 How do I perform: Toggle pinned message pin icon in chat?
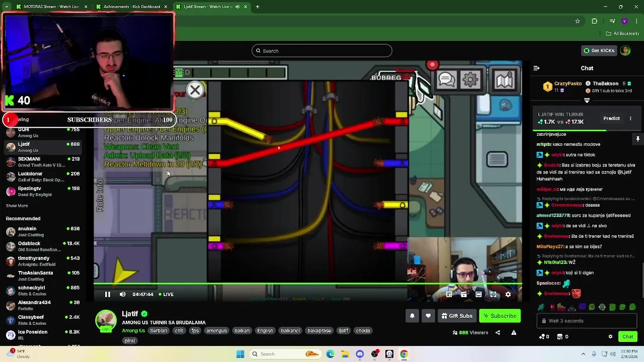click(637, 139)
